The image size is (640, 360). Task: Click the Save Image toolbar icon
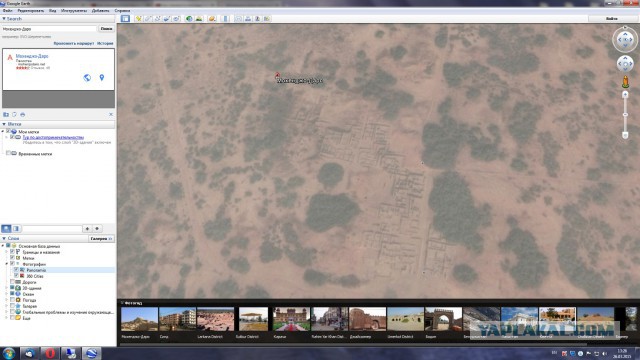click(258, 19)
